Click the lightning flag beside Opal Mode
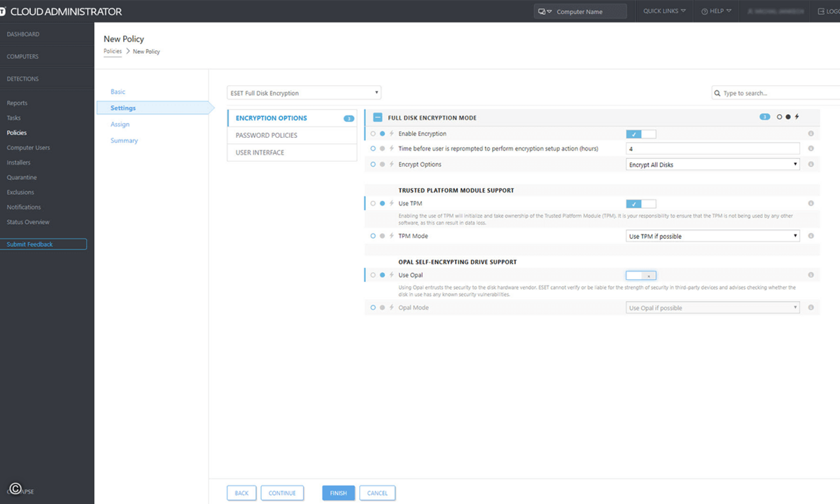This screenshot has width=840, height=504. [391, 307]
